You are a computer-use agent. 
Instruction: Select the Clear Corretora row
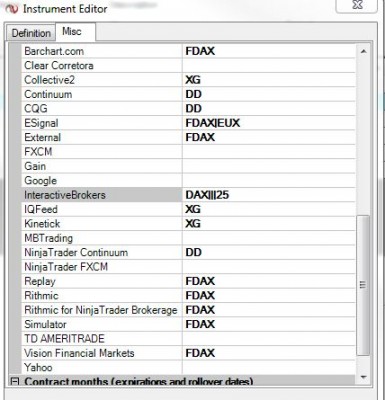point(102,66)
